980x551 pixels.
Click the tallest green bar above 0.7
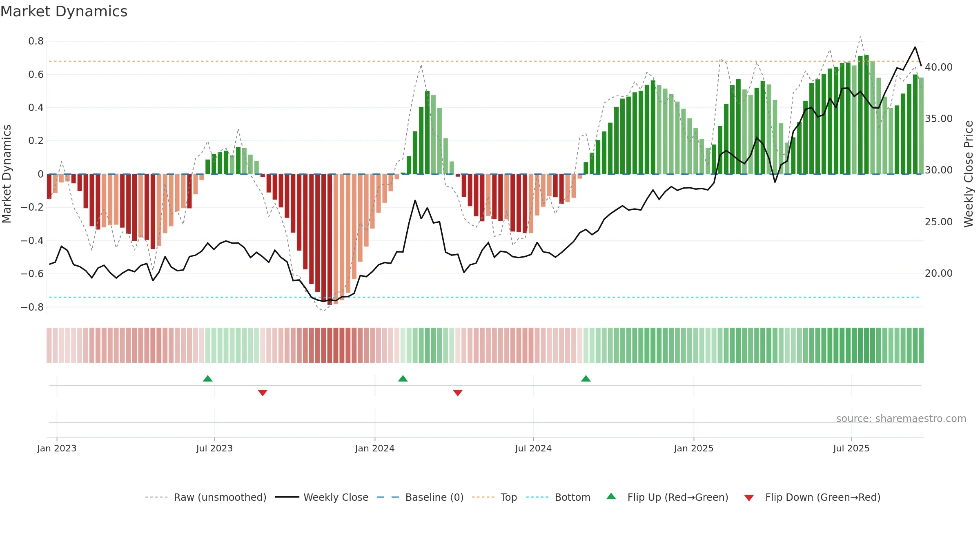pyautogui.click(x=866, y=115)
